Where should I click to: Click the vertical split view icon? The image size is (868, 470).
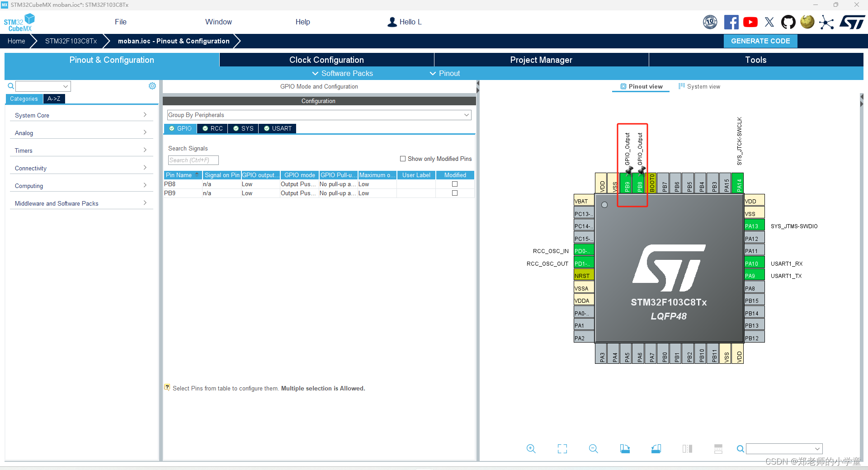687,449
